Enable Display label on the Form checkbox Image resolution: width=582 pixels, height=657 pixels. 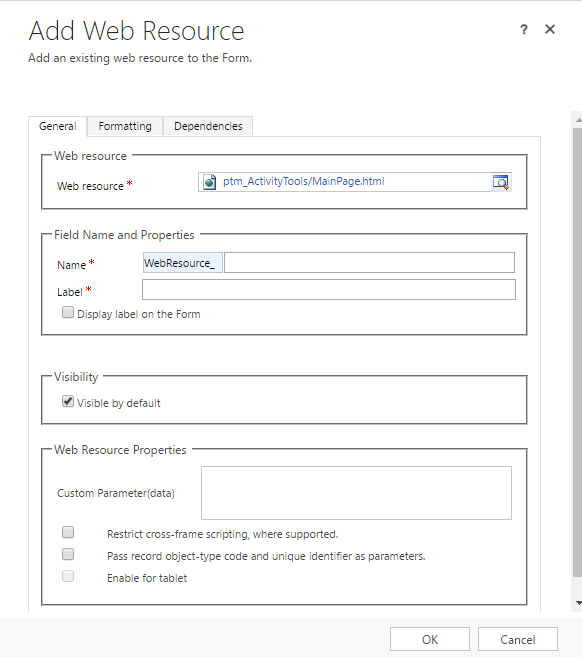68,313
